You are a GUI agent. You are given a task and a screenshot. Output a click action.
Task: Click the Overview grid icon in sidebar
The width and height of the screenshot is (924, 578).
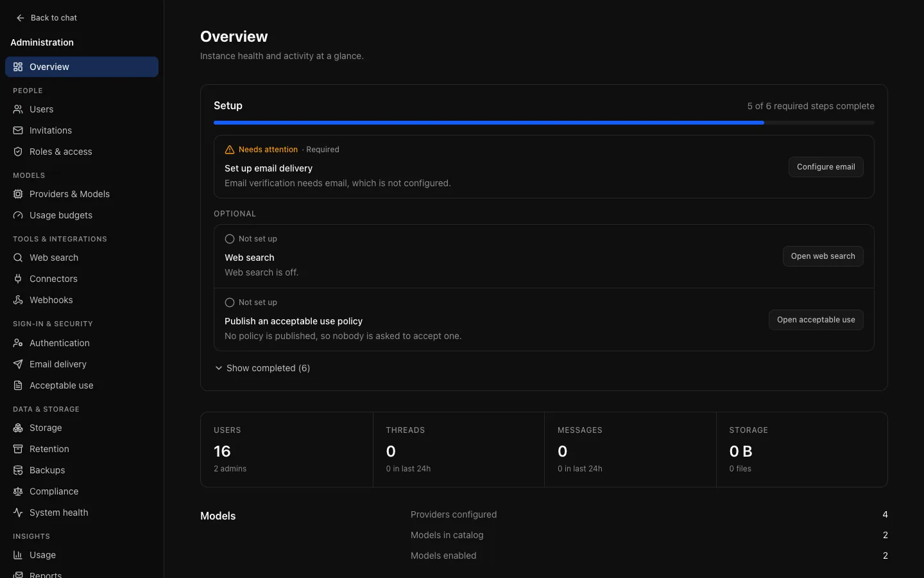[x=18, y=67]
